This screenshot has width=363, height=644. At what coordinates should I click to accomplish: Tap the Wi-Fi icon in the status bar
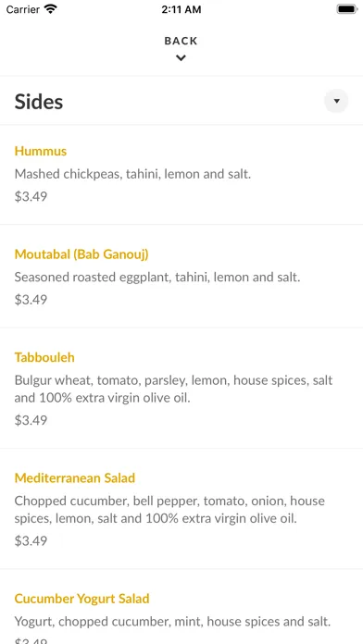click(x=51, y=9)
